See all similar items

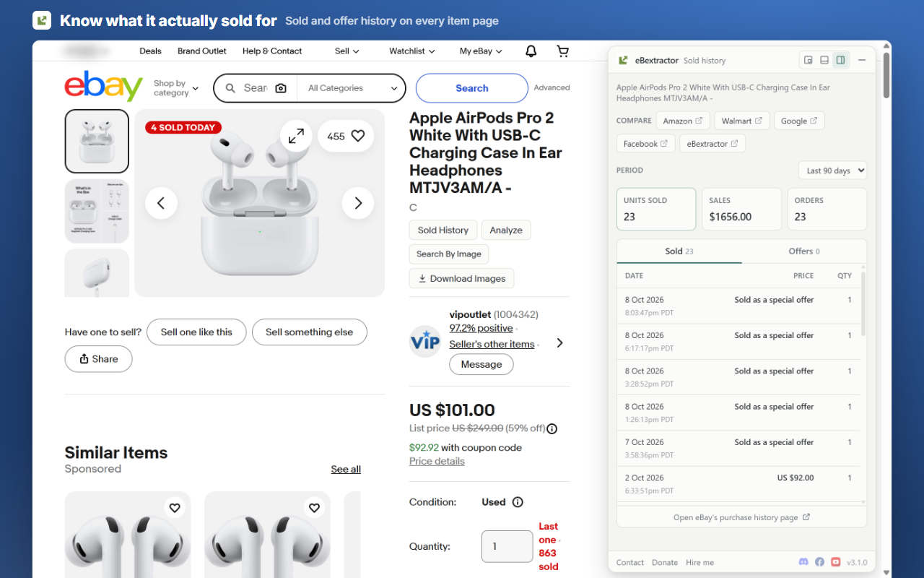tap(346, 469)
